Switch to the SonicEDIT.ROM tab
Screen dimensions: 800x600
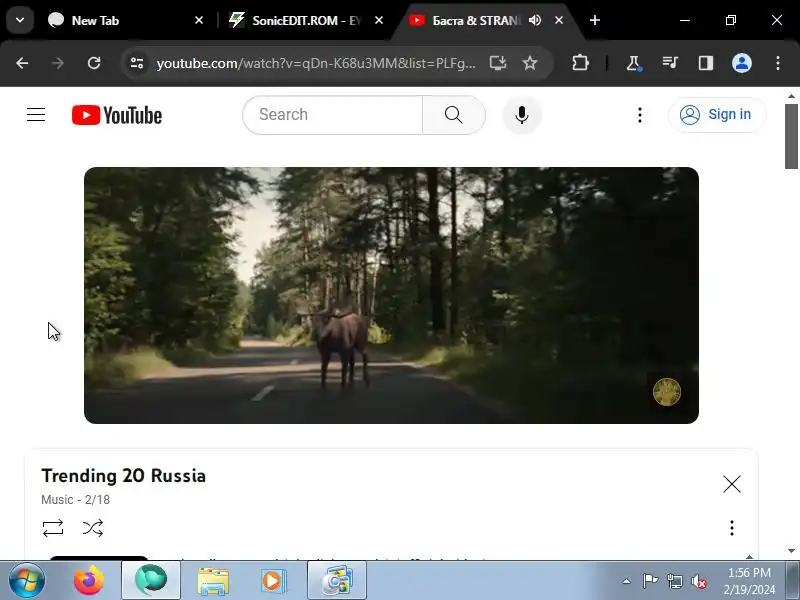(x=306, y=20)
